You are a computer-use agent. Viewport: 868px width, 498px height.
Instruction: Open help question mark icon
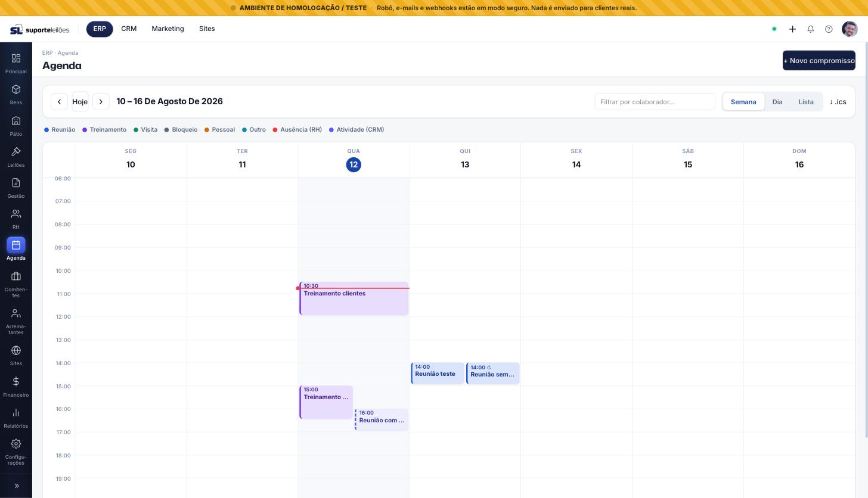coord(829,29)
